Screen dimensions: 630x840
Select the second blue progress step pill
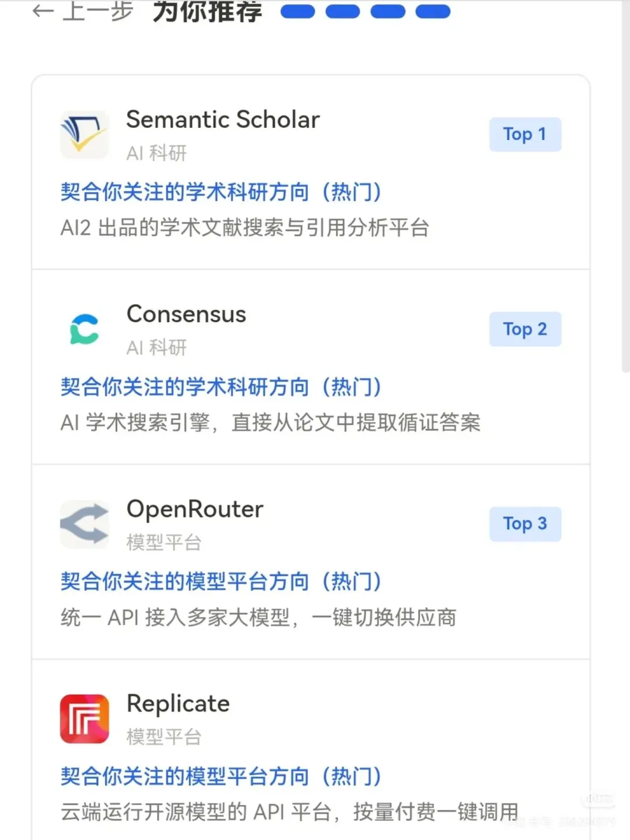pyautogui.click(x=342, y=11)
